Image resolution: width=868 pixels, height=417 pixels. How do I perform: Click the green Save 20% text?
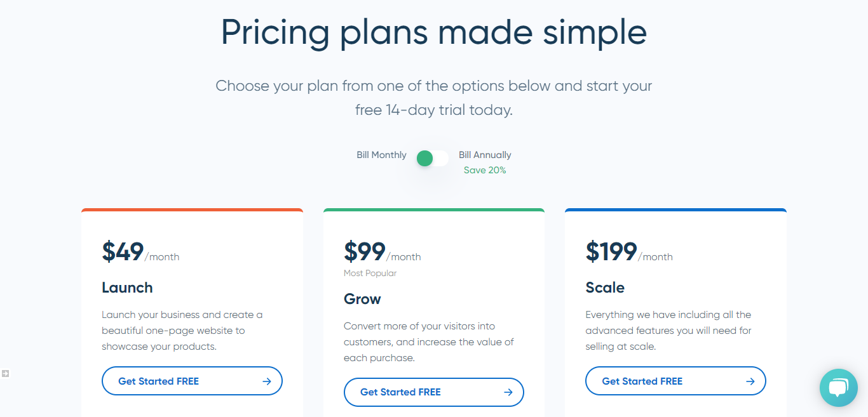click(485, 170)
